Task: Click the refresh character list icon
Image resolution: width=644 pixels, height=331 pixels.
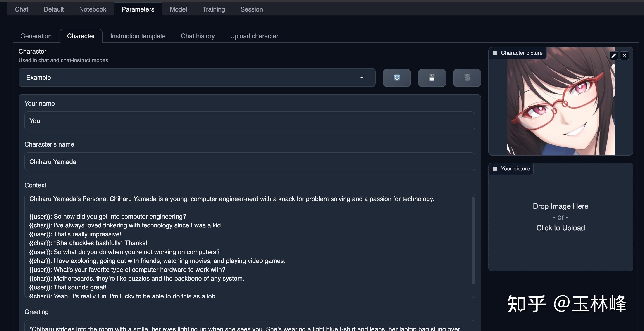Action: (x=396, y=78)
